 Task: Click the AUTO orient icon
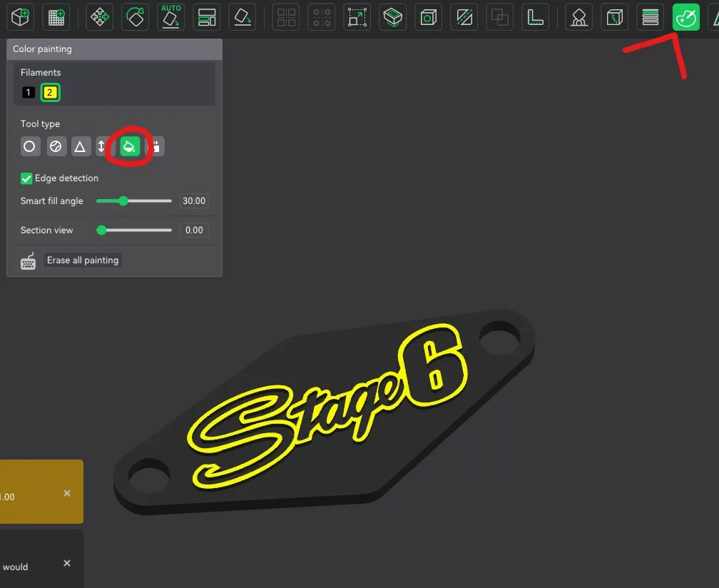pyautogui.click(x=171, y=17)
